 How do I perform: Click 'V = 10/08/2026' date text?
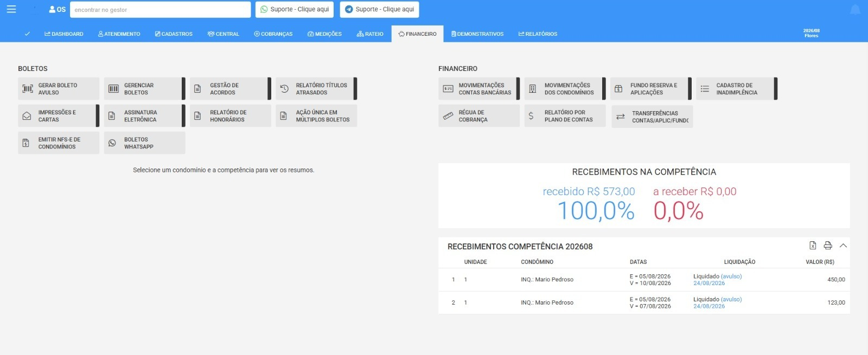click(x=650, y=283)
